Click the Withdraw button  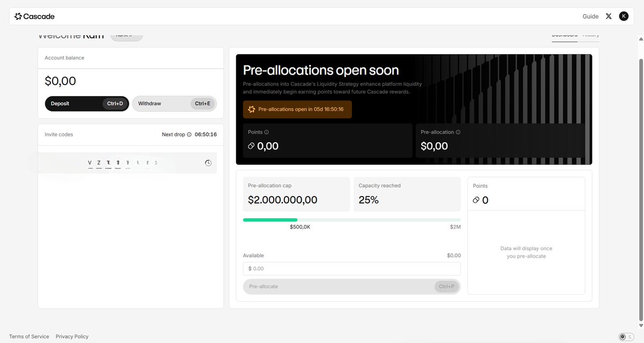174,104
